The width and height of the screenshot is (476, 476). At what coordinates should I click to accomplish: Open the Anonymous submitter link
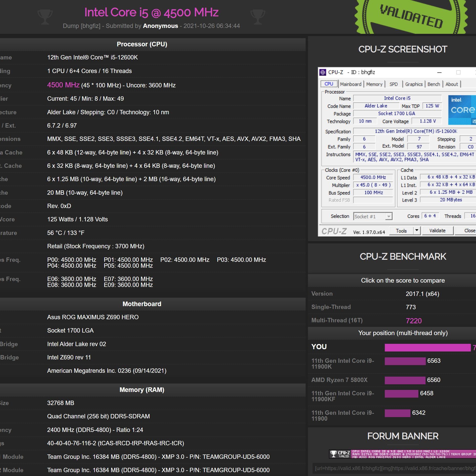coord(160,26)
